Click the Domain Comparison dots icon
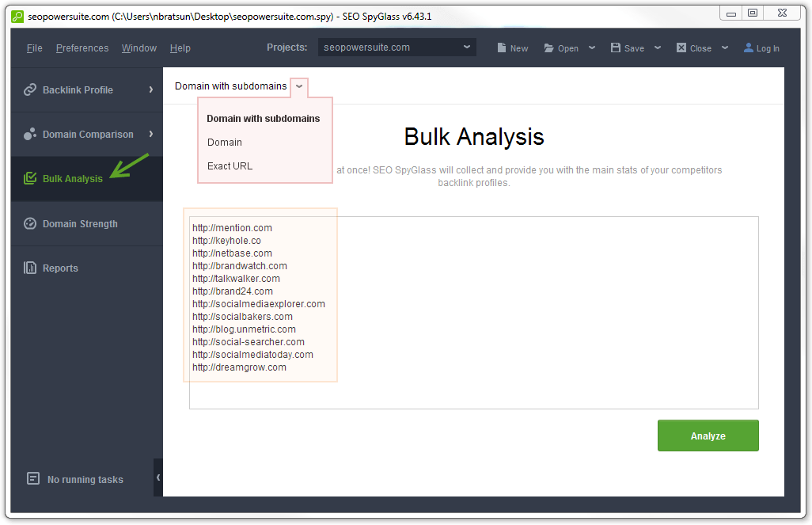The height and width of the screenshot is (525, 812). pos(30,134)
